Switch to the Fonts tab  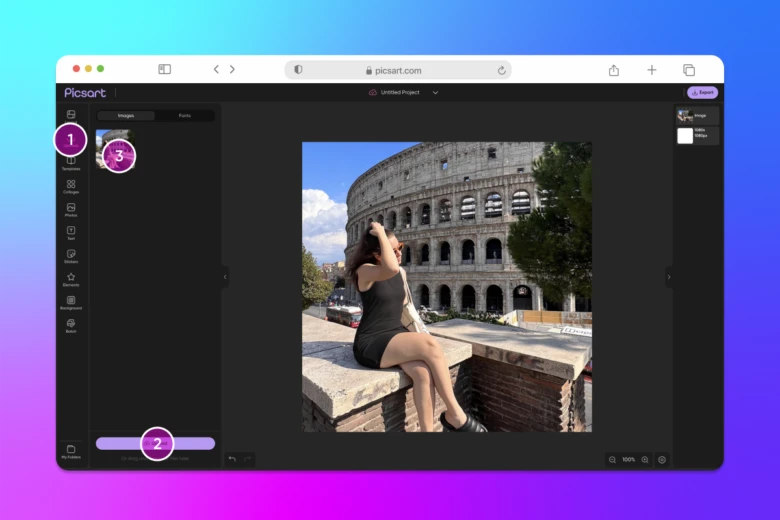[185, 116]
